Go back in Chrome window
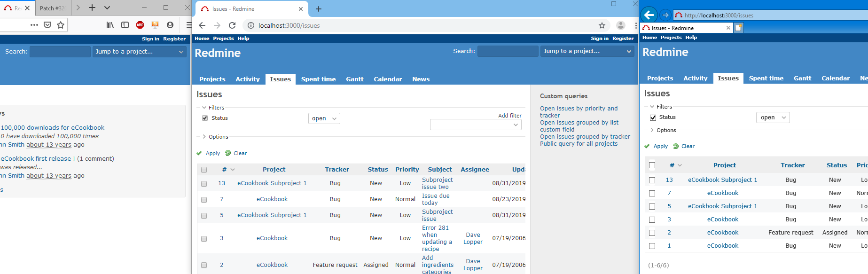Screen dimensions: 868x274 pyautogui.click(x=202, y=25)
